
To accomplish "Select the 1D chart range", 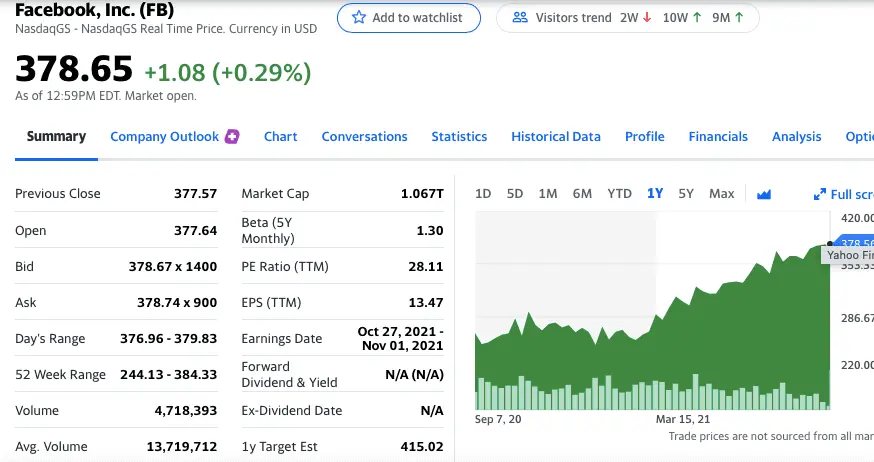I will pos(483,193).
